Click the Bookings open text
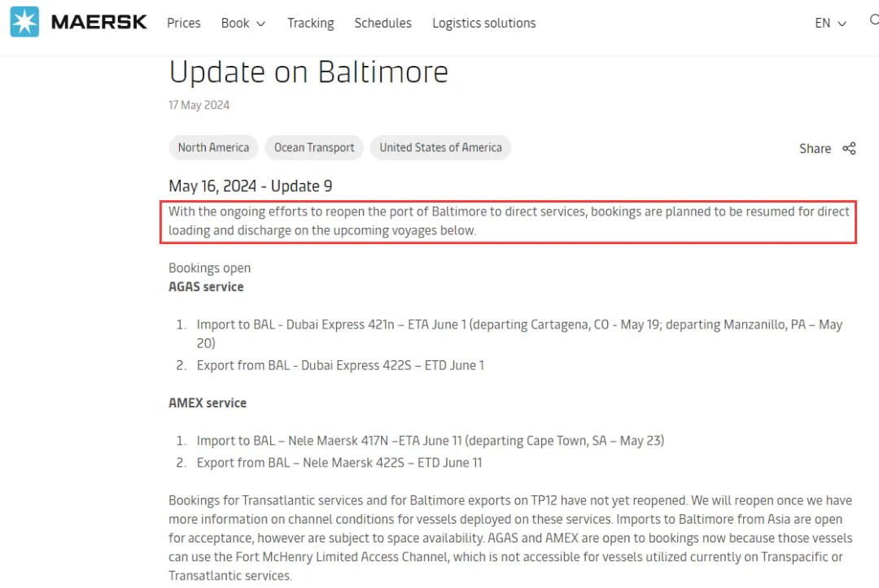 (x=210, y=268)
